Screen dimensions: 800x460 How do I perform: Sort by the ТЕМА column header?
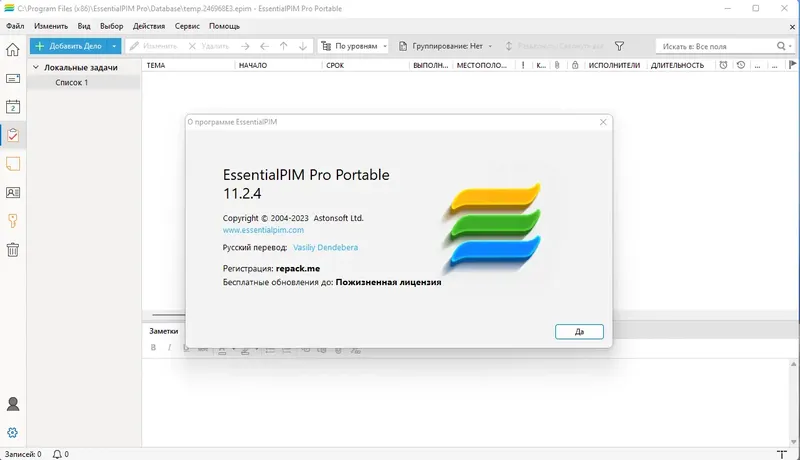[x=156, y=65]
